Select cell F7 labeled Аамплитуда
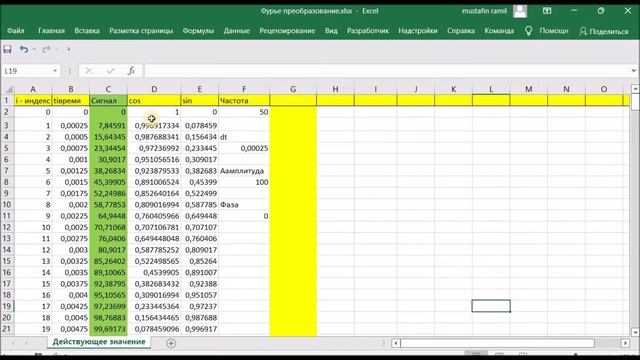 pos(244,171)
